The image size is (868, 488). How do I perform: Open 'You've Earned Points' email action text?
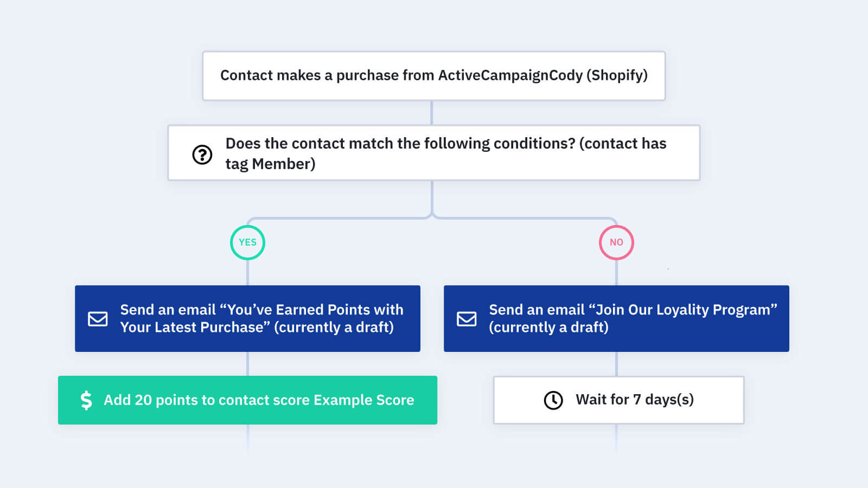click(x=262, y=318)
